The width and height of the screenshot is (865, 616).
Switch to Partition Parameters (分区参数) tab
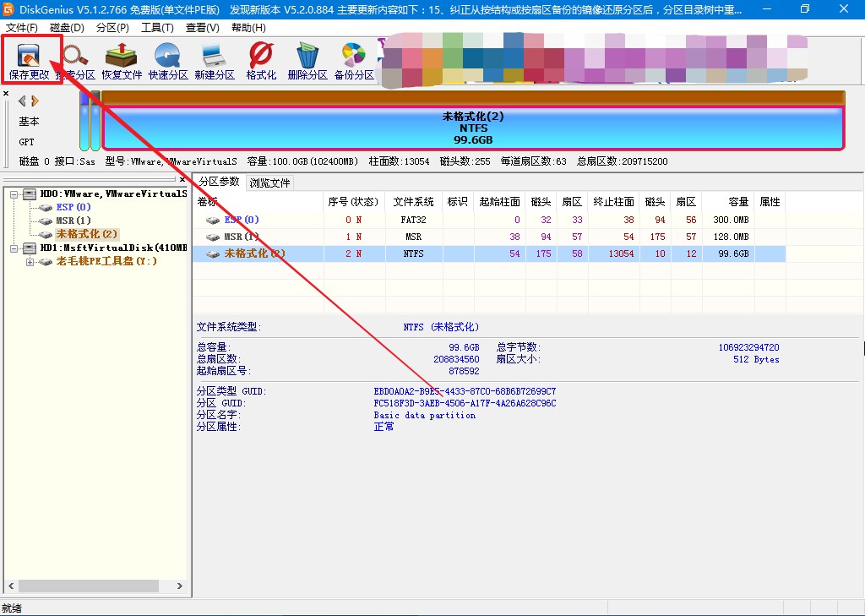219,182
